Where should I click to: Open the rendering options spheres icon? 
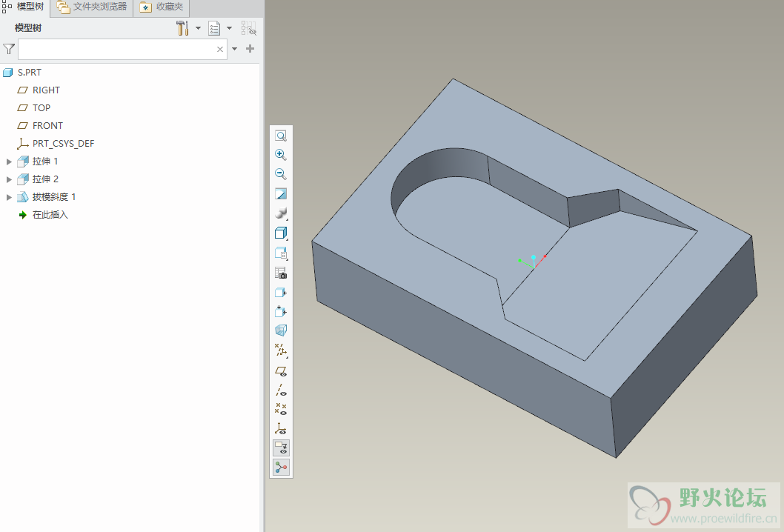[281, 213]
